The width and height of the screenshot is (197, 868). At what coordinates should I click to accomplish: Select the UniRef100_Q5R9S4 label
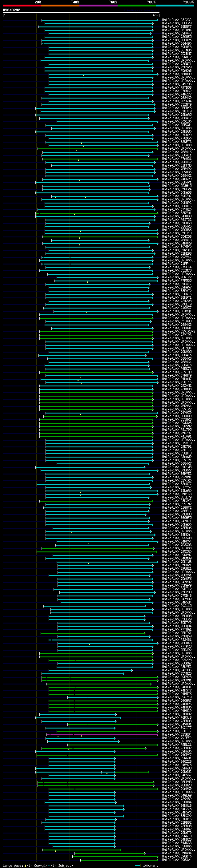177,406
